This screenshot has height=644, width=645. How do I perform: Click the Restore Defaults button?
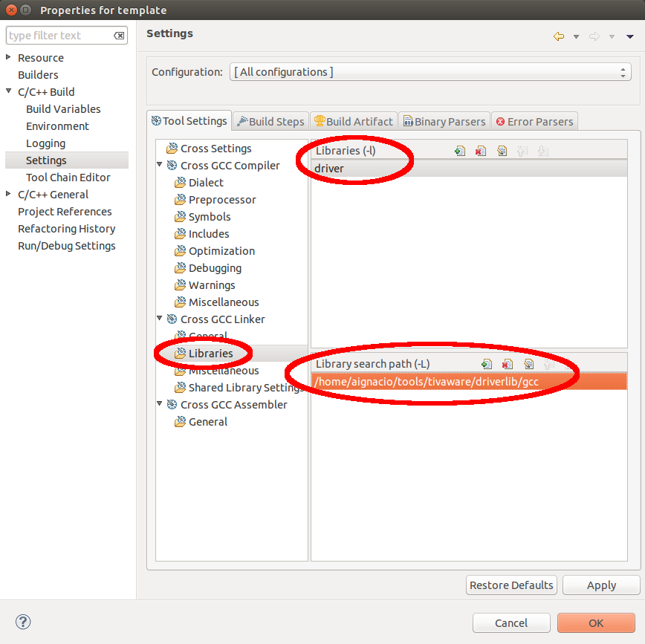click(x=511, y=585)
